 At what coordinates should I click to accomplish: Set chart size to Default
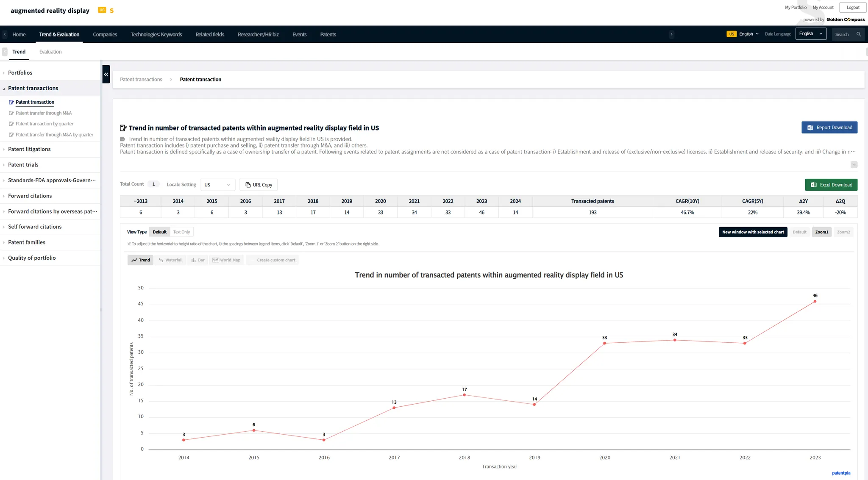(x=799, y=232)
